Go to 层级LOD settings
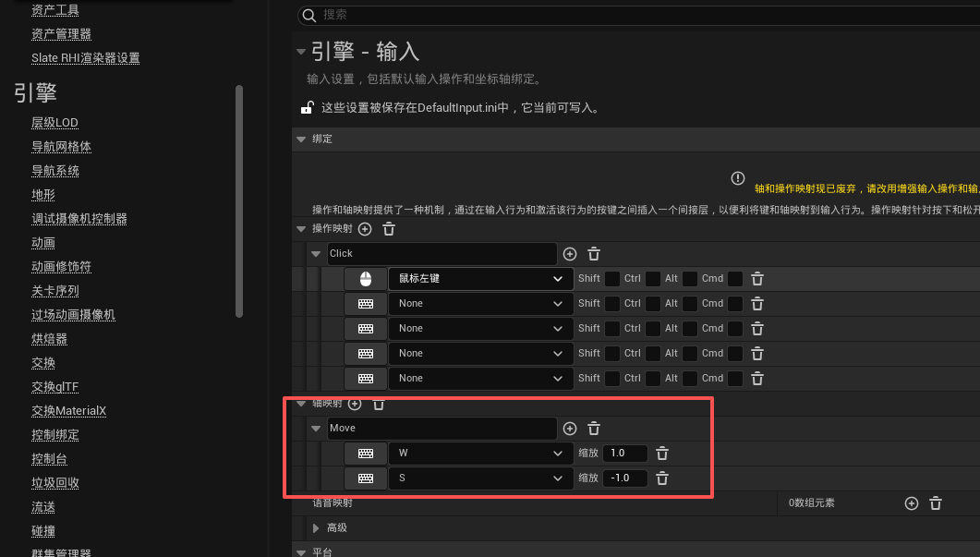This screenshot has width=980, height=557. 55,123
